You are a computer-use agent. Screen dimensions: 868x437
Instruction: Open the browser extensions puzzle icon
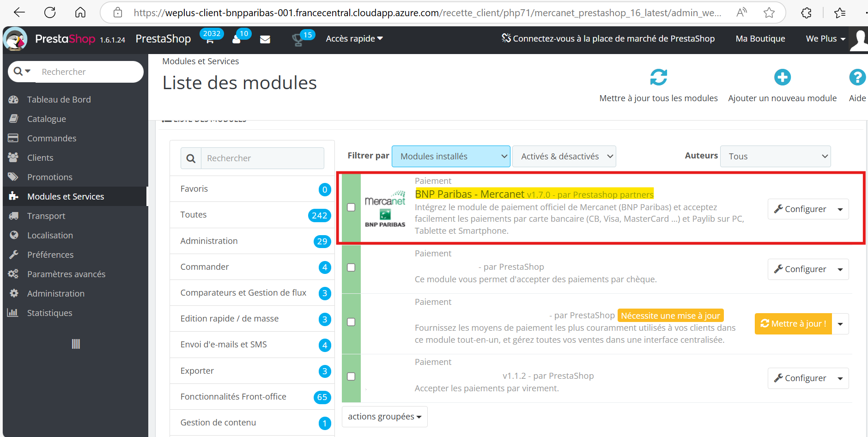(807, 12)
